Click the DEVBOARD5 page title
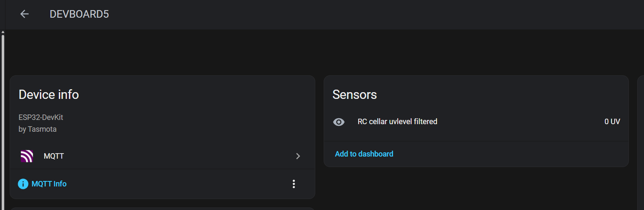644x210 pixels. (79, 14)
